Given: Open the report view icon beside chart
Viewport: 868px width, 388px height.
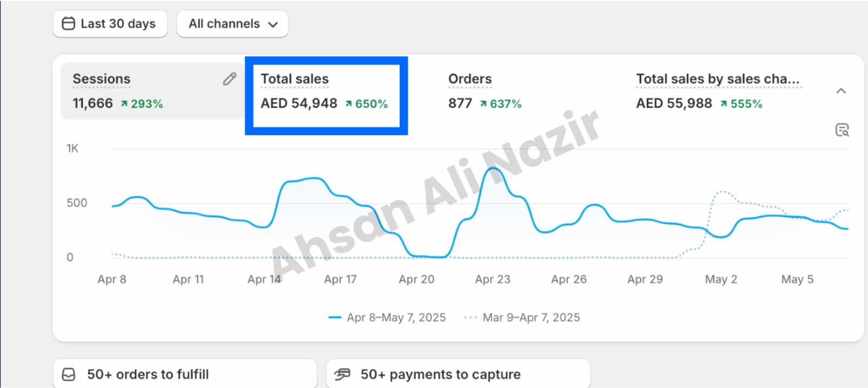Looking at the screenshot, I should [x=842, y=130].
